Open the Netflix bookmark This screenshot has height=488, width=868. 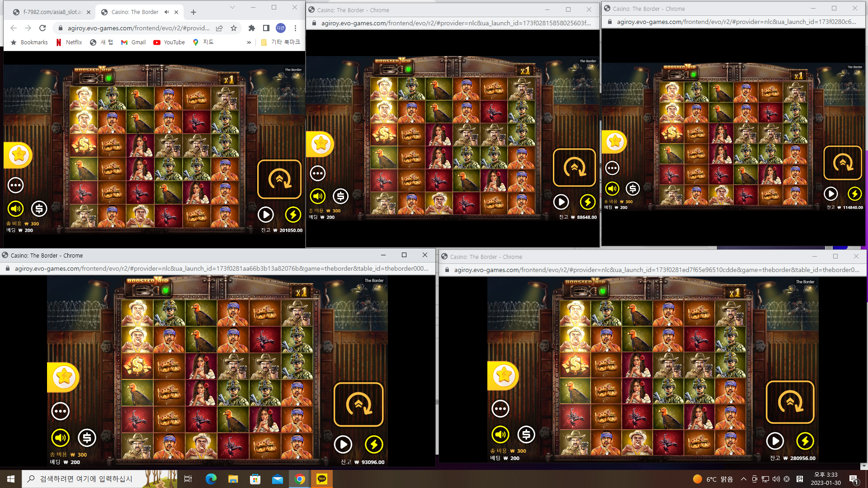tap(69, 42)
